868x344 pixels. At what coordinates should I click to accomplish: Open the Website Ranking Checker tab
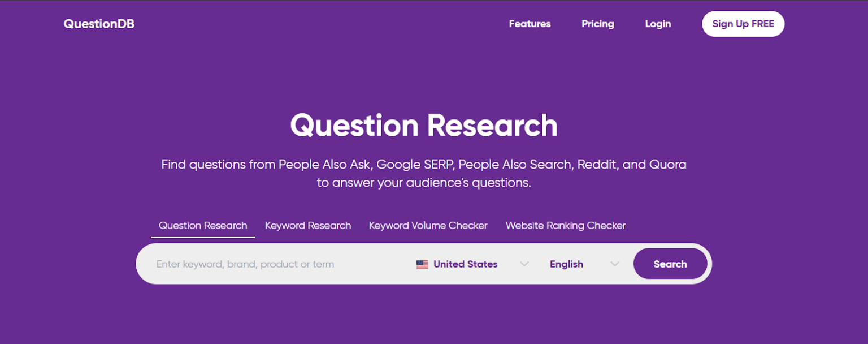565,225
